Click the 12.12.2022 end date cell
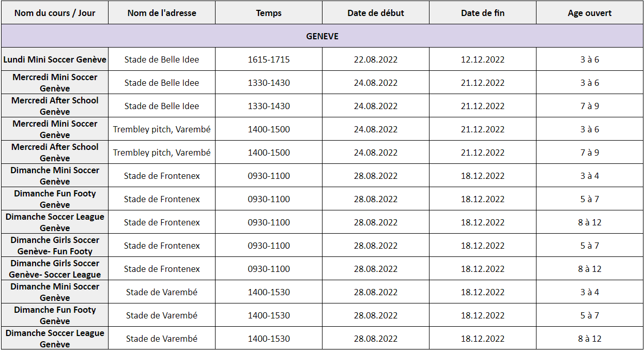644x350 pixels. point(483,59)
